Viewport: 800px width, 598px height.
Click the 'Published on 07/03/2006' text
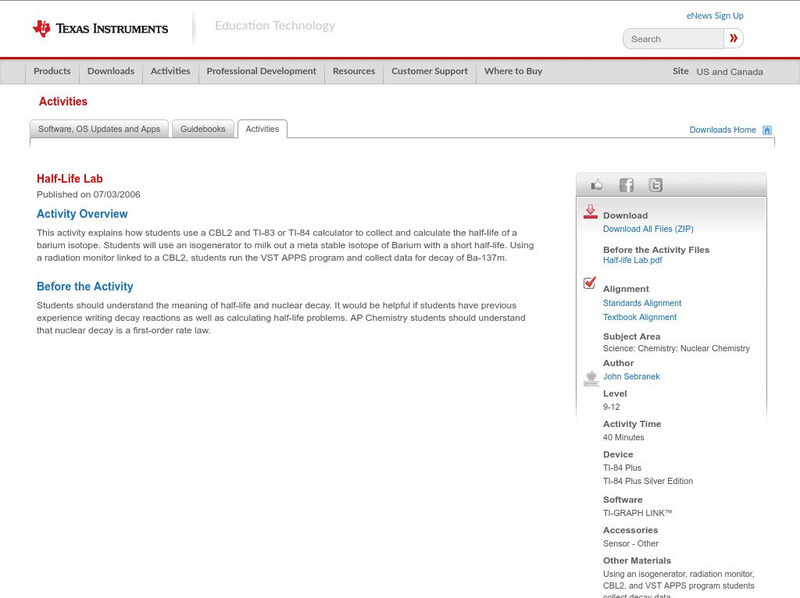88,194
